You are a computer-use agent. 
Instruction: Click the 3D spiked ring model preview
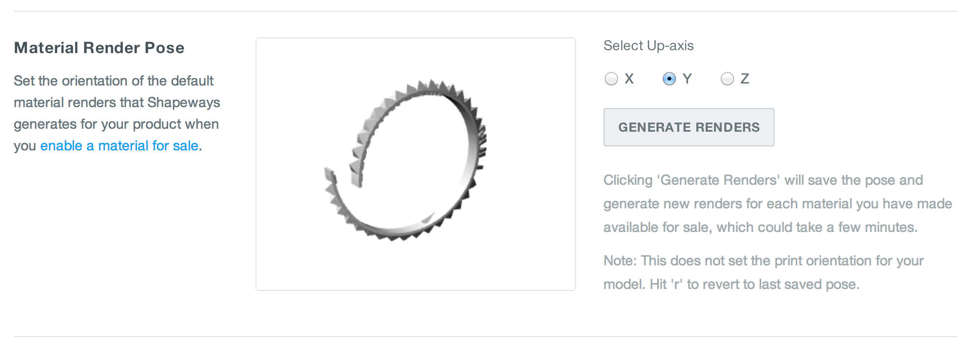pos(405,160)
